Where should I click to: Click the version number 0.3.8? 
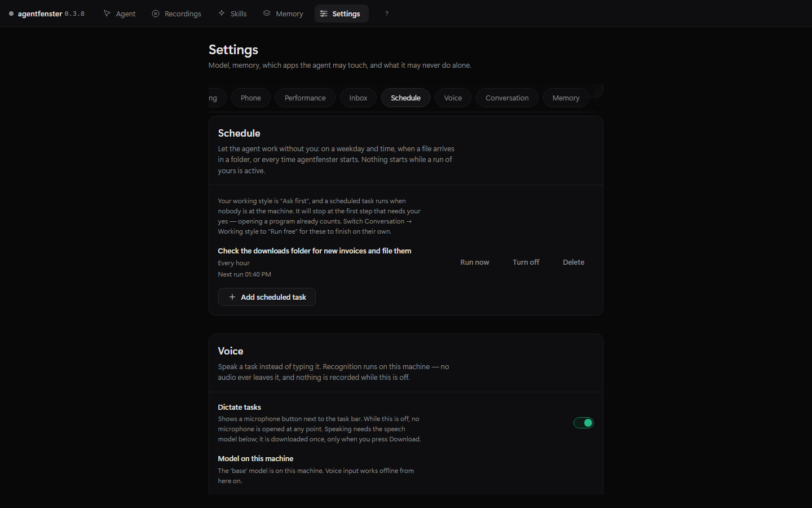click(x=74, y=14)
